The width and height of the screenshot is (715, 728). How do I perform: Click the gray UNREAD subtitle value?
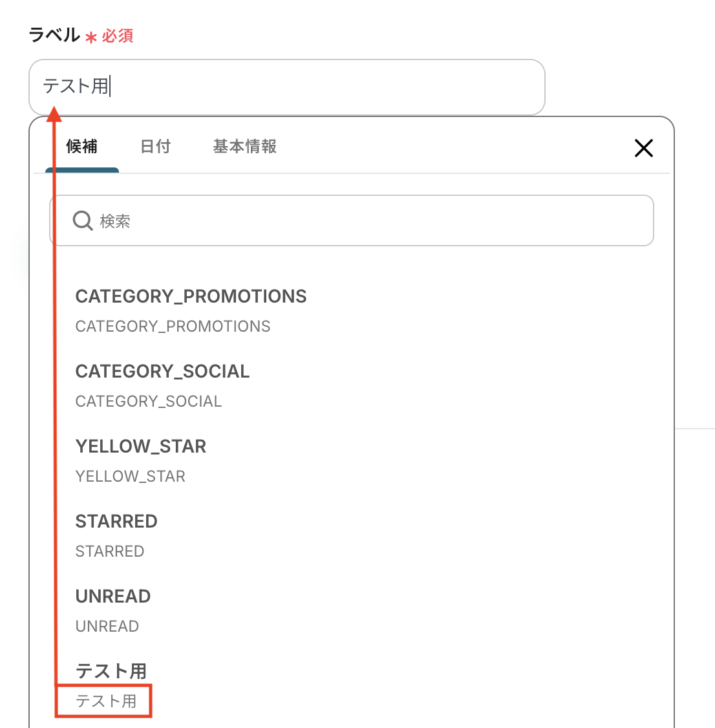(107, 626)
